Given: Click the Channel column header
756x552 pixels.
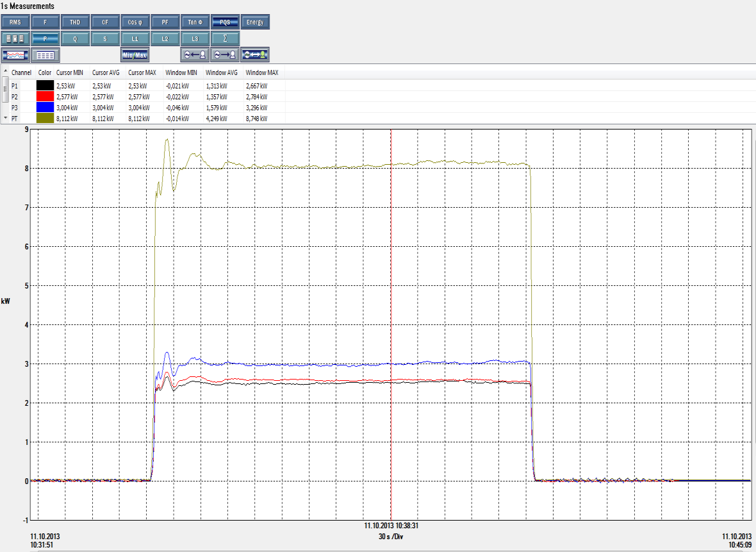Looking at the screenshot, I should [21, 72].
